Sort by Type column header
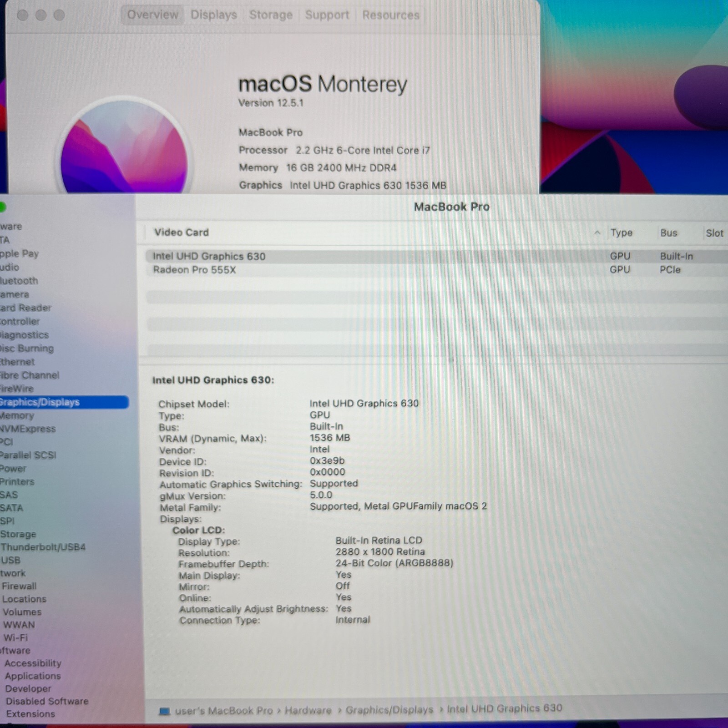The height and width of the screenshot is (728, 728). click(621, 233)
